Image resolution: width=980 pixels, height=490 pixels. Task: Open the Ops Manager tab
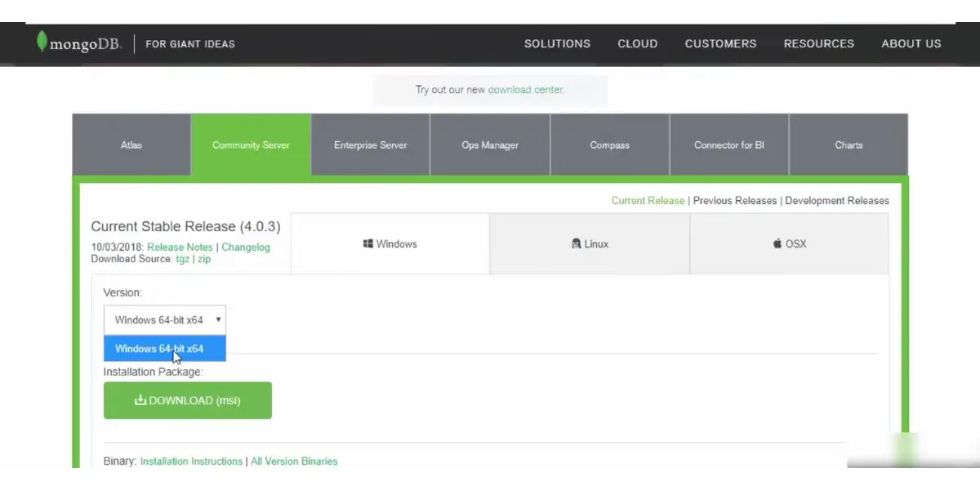490,145
